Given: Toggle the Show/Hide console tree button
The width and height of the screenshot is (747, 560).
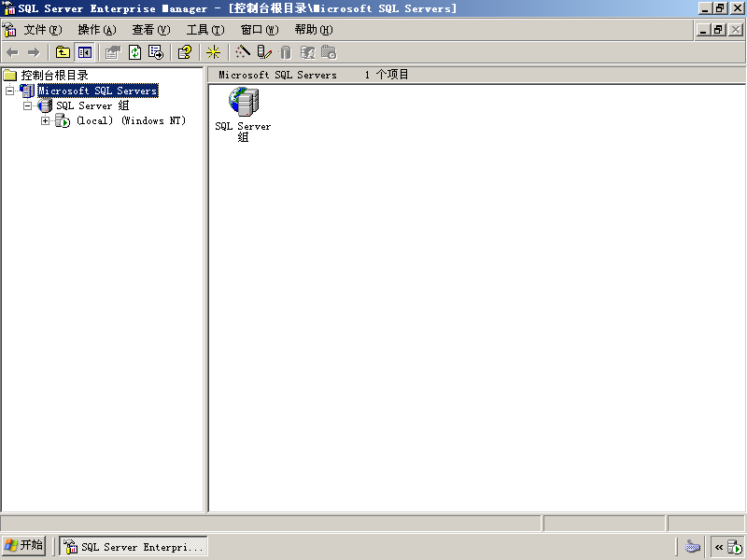Looking at the screenshot, I should coord(85,52).
